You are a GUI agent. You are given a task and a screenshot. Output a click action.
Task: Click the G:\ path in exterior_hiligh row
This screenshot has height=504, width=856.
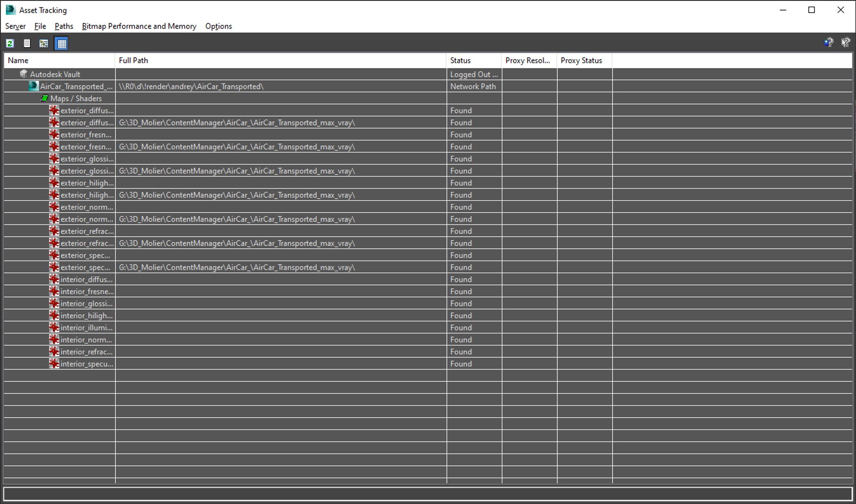pyautogui.click(x=237, y=196)
